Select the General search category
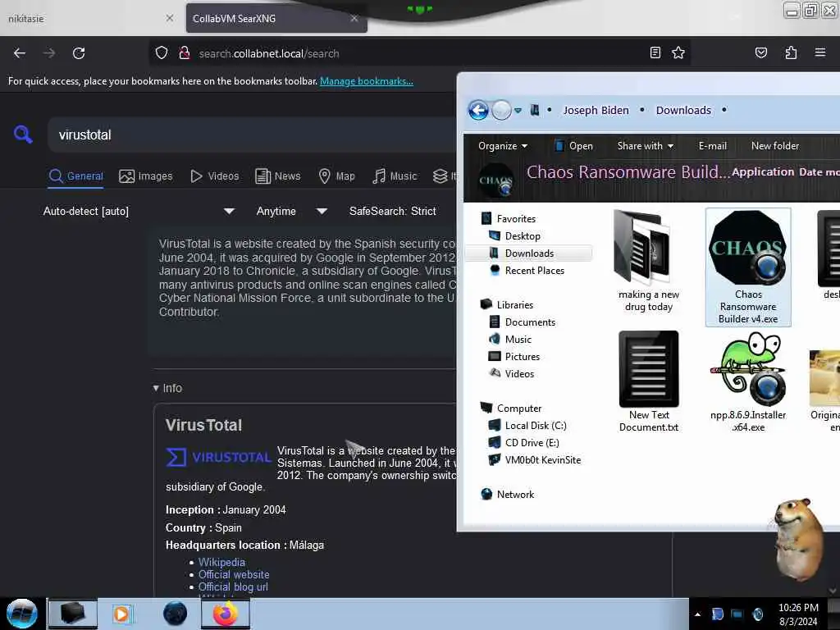The width and height of the screenshot is (840, 630). 75,176
